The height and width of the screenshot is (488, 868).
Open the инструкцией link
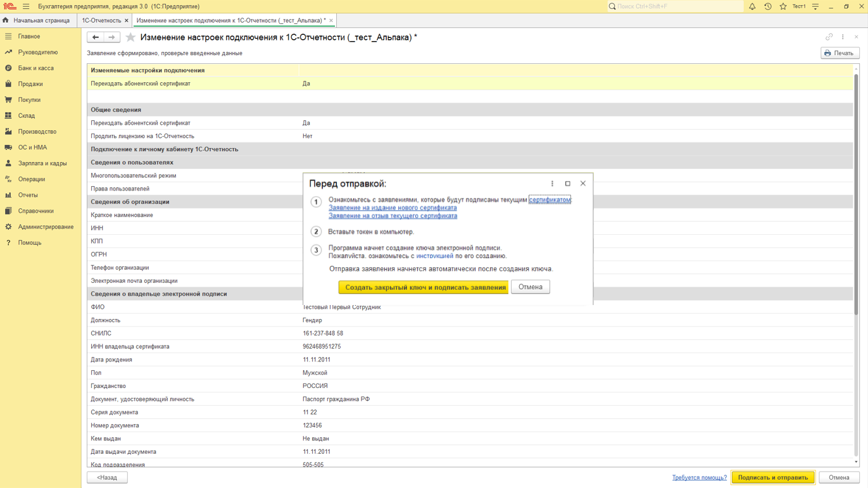pos(434,256)
